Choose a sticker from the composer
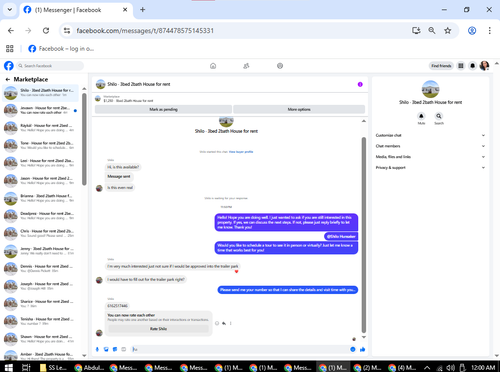500x372 pixels. click(115, 349)
